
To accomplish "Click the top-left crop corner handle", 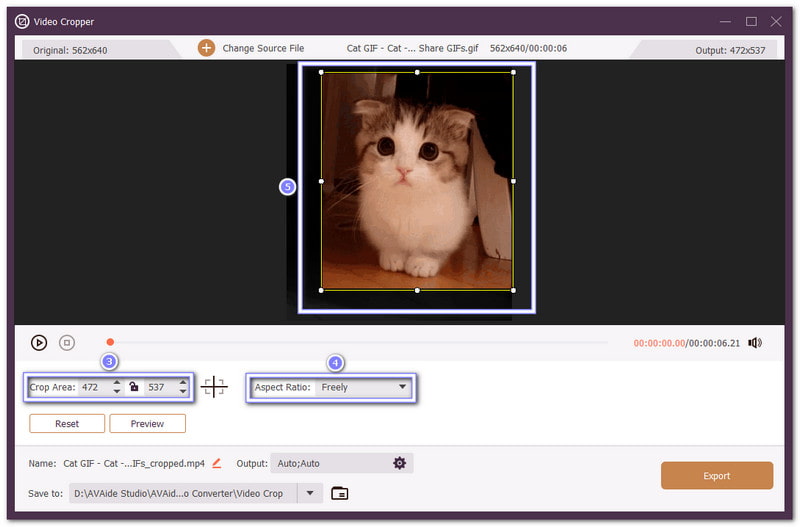I will (321, 72).
